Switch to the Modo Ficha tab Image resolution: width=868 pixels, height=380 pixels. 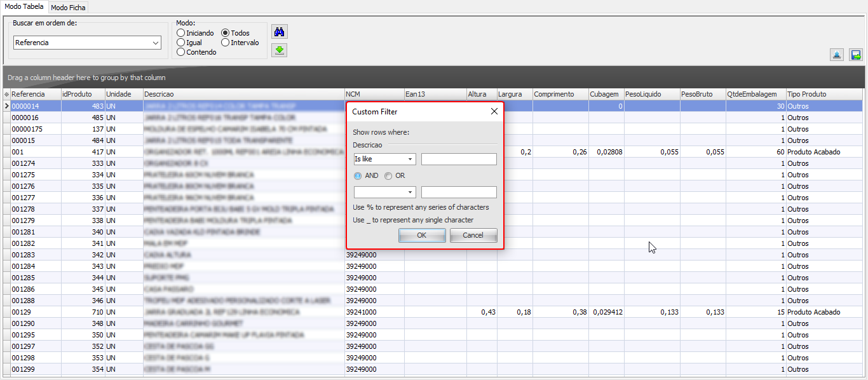click(x=68, y=8)
